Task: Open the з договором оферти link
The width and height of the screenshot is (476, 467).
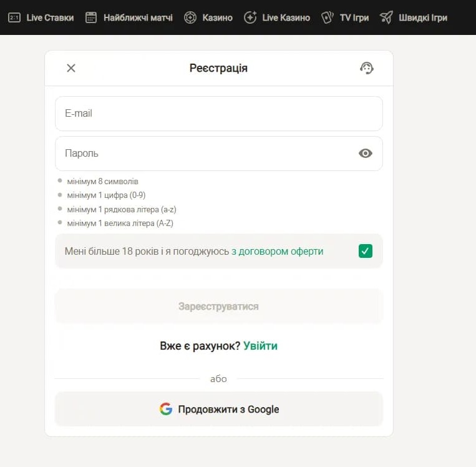Action: pos(277,252)
